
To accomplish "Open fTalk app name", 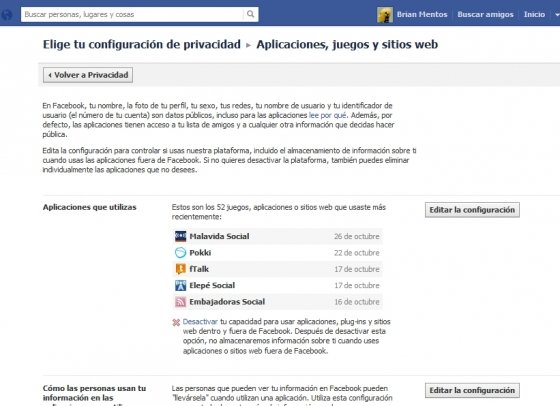I will [x=199, y=269].
